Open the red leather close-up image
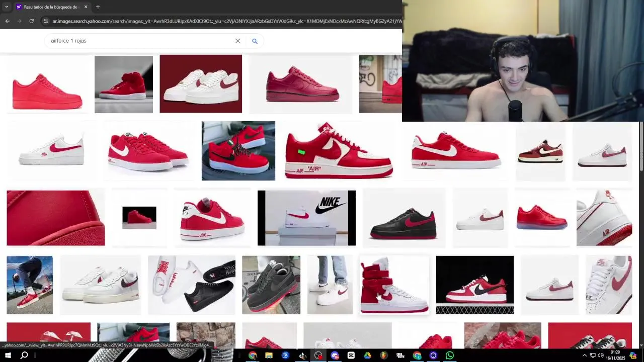Viewport: 644px width, 362px height. [56, 218]
